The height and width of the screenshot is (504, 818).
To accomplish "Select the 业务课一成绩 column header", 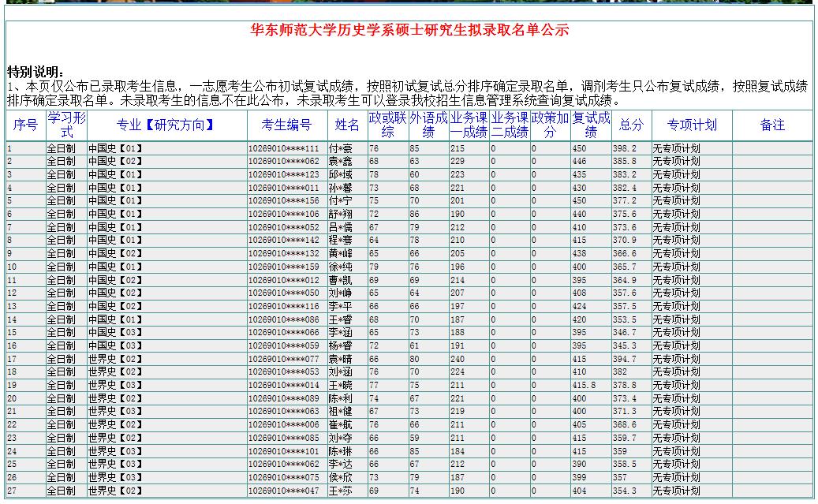I will pyautogui.click(x=469, y=125).
